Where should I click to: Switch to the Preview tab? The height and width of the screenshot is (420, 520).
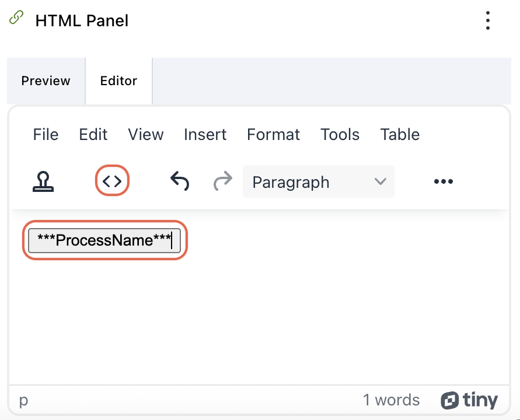[x=46, y=81]
